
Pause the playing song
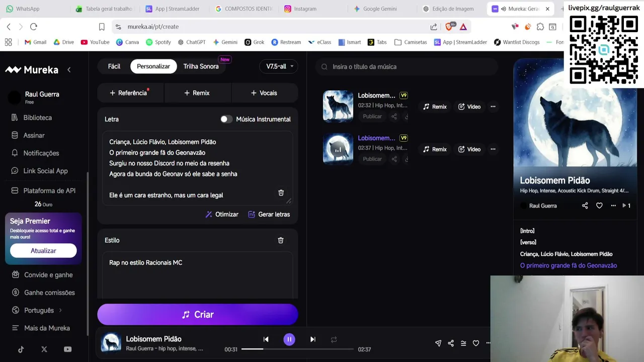coord(289,339)
